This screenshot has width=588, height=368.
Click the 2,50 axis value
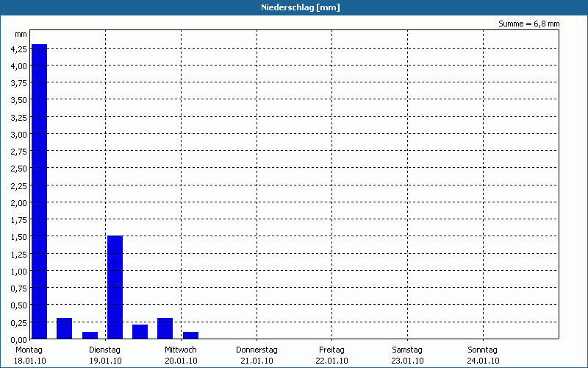pos(19,169)
